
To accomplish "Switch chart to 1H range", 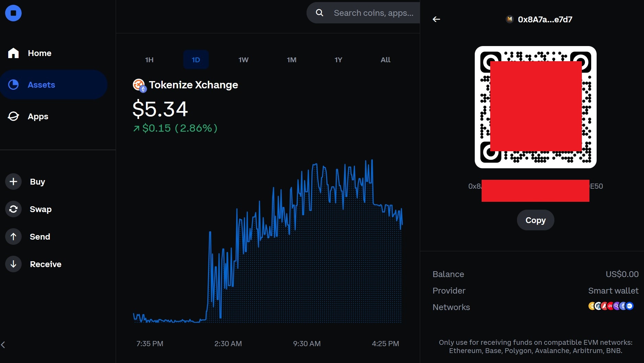I will (149, 60).
